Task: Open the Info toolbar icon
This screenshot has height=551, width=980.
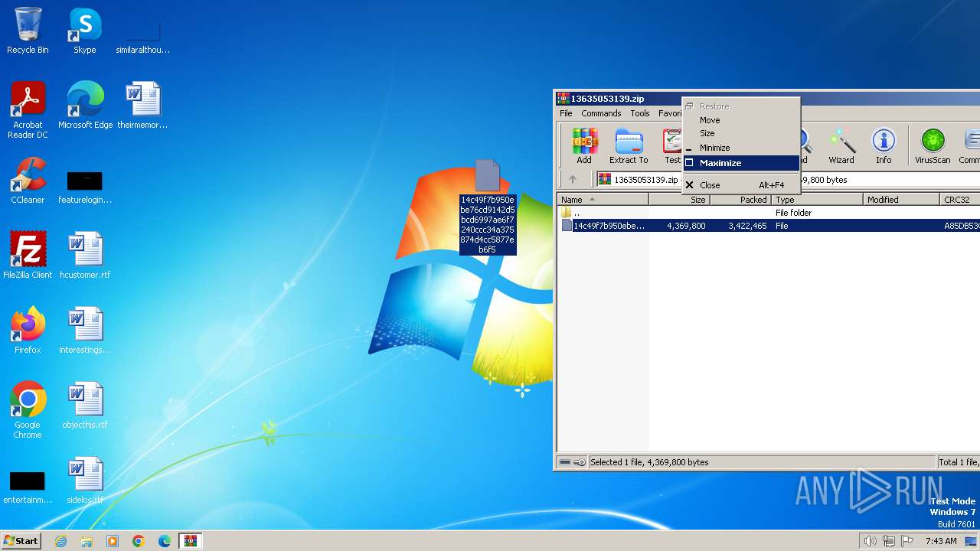Action: 884,146
